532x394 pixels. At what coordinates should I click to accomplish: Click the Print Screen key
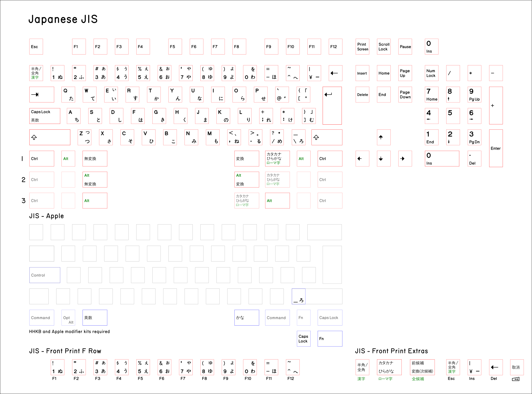click(x=362, y=47)
